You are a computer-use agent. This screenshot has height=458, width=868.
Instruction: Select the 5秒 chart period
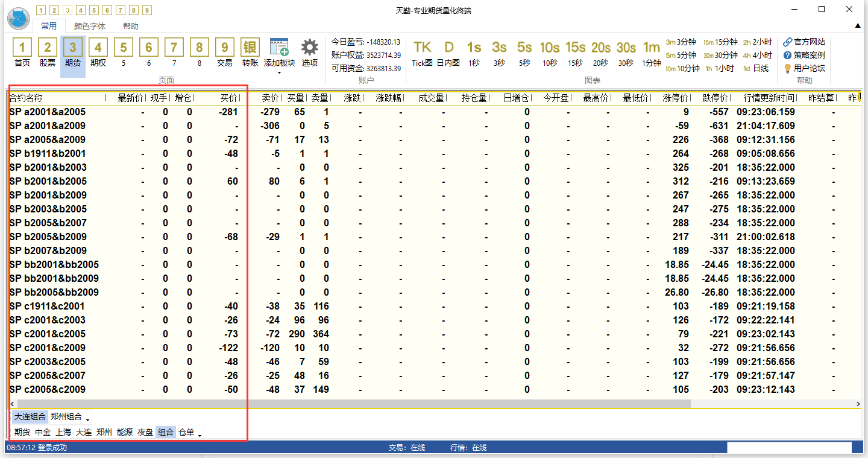coord(524,53)
